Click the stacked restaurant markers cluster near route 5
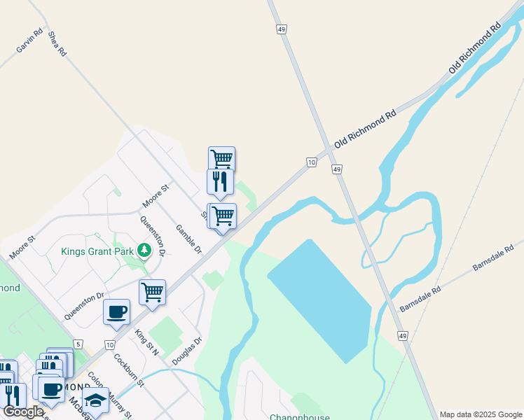This screenshot has height=420, width=524. pos(55,363)
